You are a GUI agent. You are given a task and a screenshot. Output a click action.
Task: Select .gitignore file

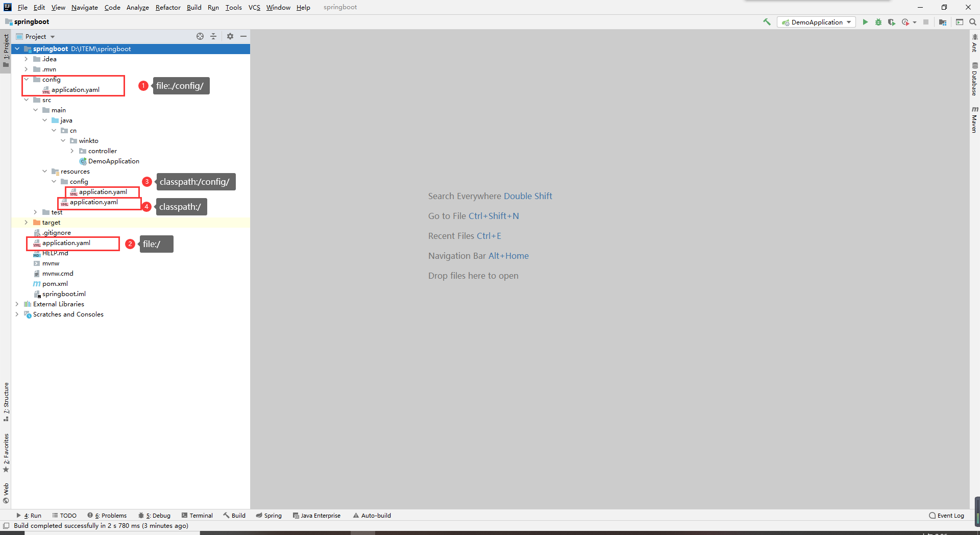56,233
